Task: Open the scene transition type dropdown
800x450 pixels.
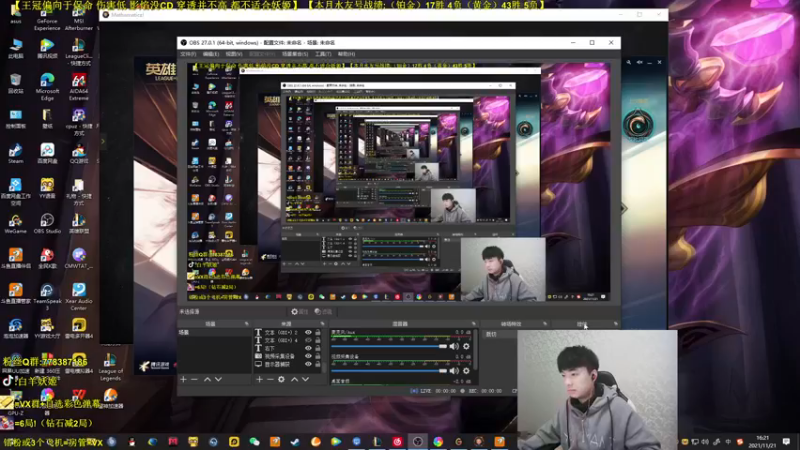Action: pos(500,335)
